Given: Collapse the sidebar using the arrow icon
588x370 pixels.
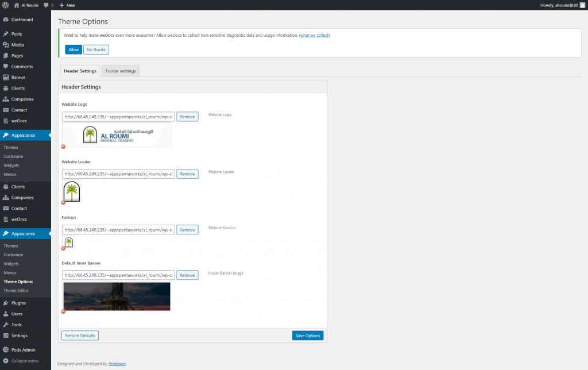Looking at the screenshot, I should point(6,361).
